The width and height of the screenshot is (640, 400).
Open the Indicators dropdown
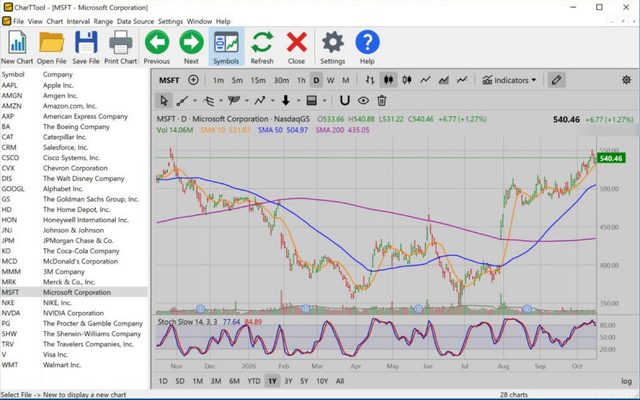tap(509, 80)
